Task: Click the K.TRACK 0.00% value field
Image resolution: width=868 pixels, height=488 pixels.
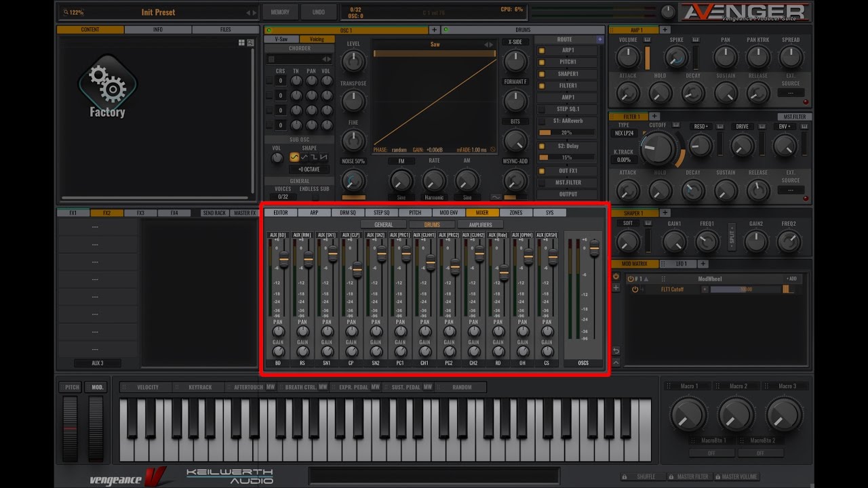Action: point(623,160)
